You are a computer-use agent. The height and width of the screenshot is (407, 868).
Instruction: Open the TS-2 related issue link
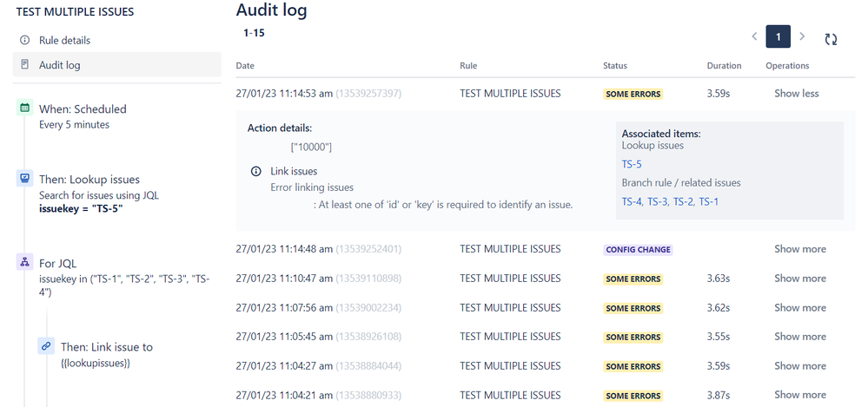point(683,202)
